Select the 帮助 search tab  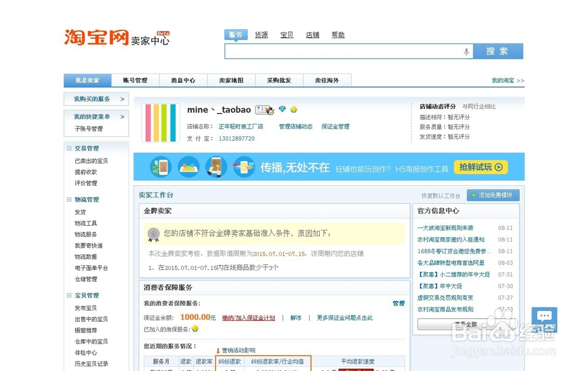coord(338,35)
